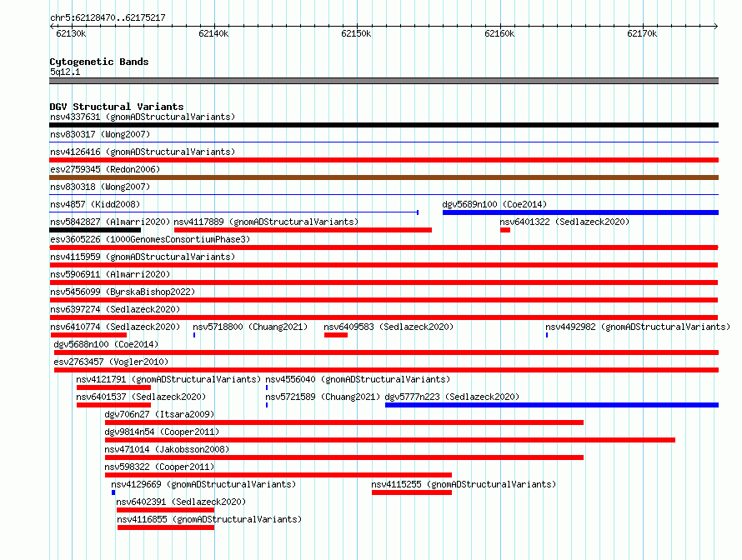
Task: Select the red nsv4115255 variant bar
Action: (412, 492)
